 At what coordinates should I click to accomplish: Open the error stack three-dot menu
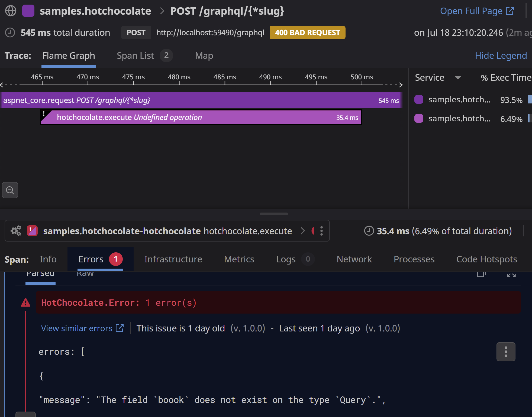click(505, 351)
